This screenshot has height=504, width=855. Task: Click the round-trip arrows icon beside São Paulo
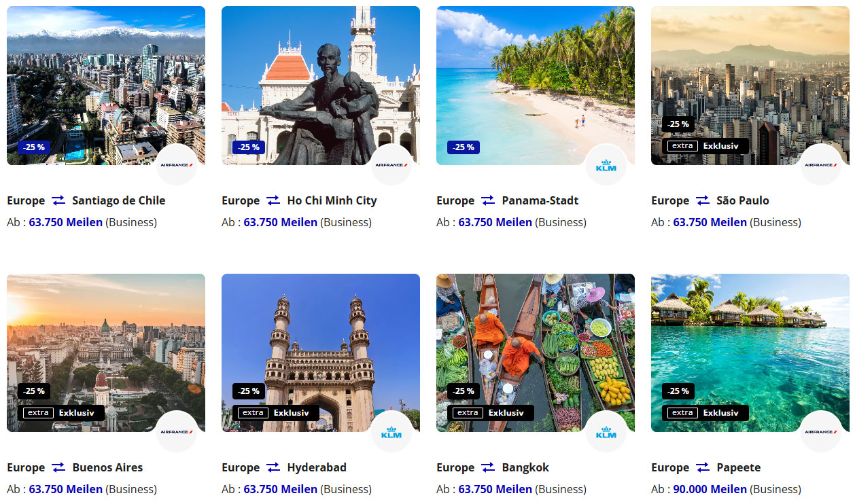703,200
